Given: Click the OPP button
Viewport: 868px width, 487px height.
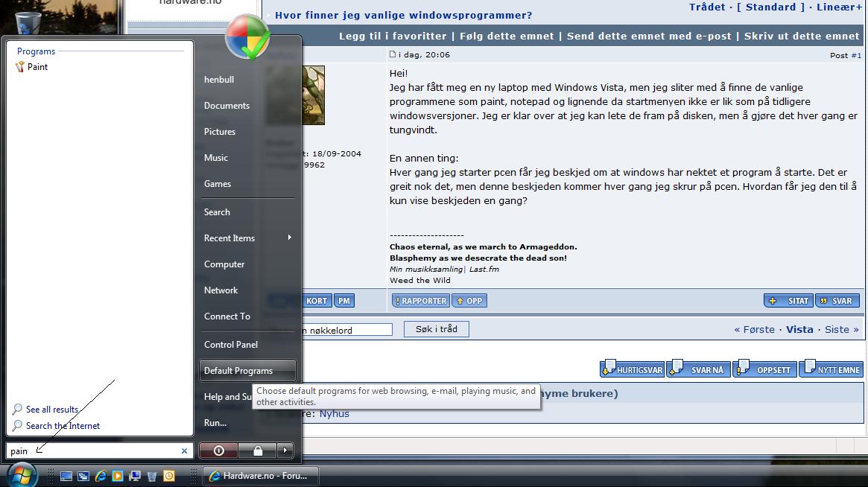Looking at the screenshot, I should point(469,301).
